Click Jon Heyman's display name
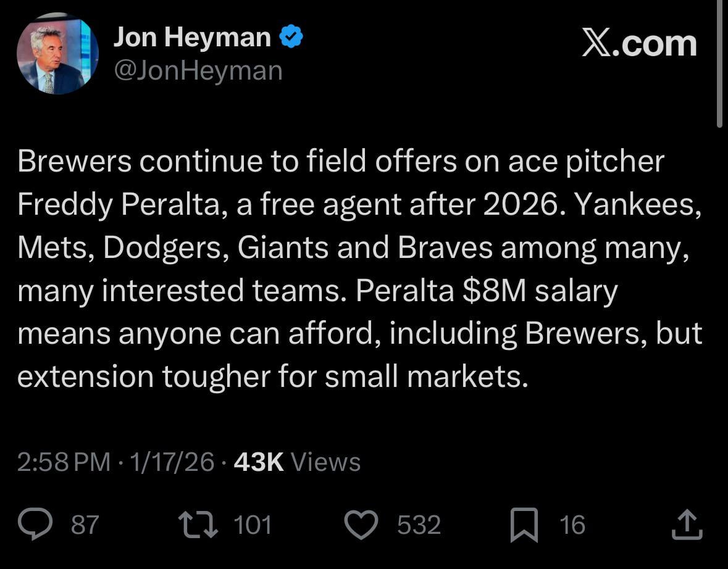Viewport: 728px width, 569px height. point(192,36)
